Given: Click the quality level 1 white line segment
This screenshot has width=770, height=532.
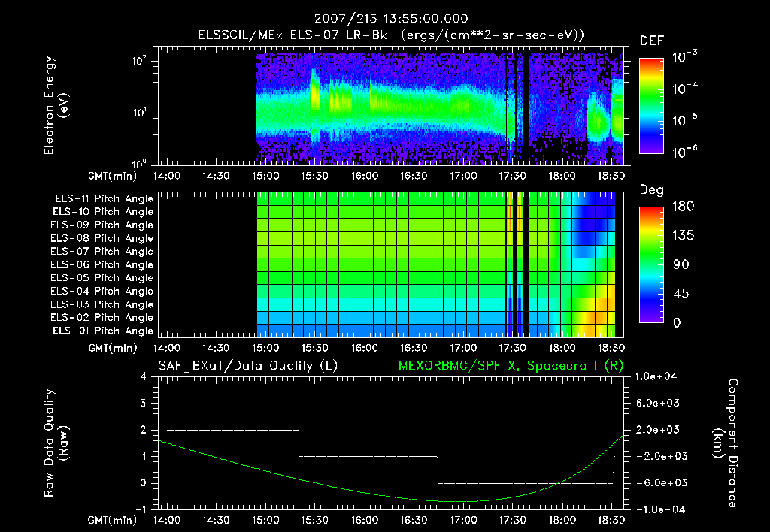Looking at the screenshot, I should click(x=368, y=456).
